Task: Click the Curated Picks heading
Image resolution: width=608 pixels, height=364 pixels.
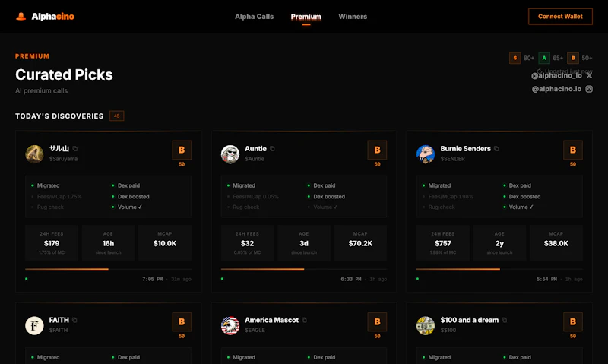Action: click(64, 74)
